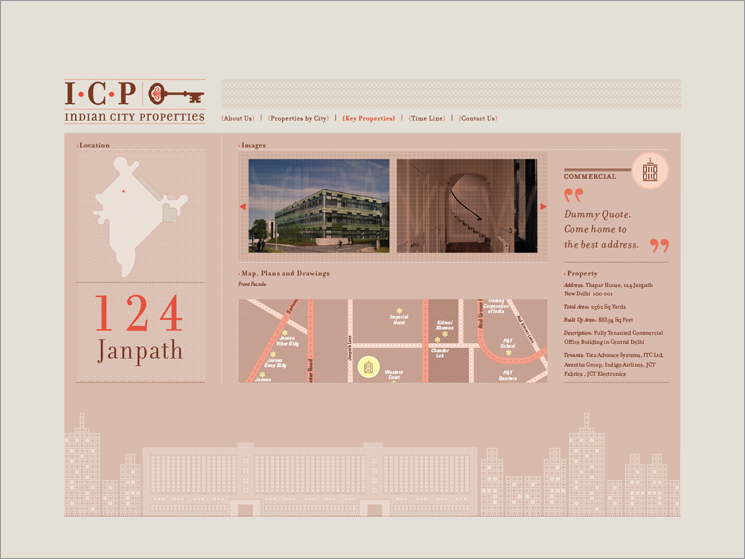View the office building exterior photo
This screenshot has width=745, height=559.
[319, 206]
